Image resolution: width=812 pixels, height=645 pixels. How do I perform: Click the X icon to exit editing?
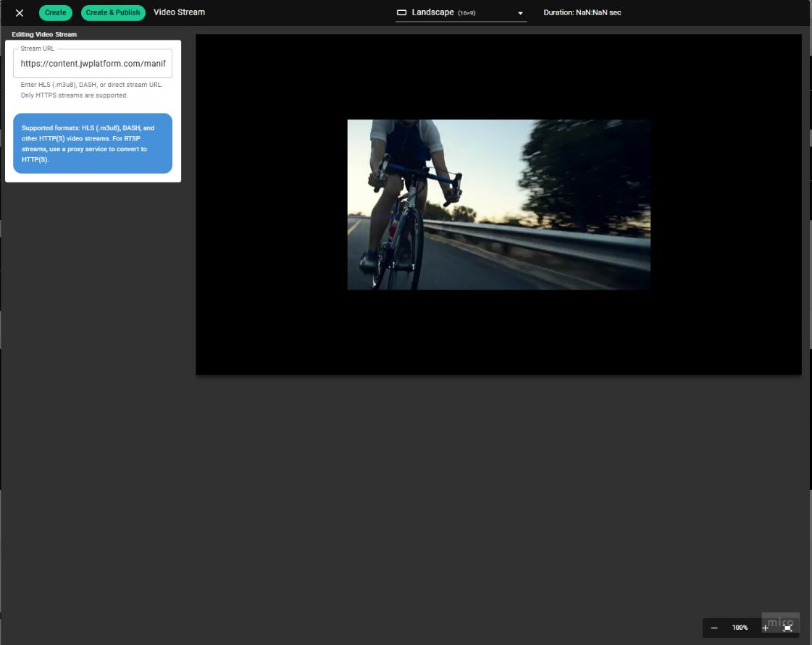pos(19,12)
